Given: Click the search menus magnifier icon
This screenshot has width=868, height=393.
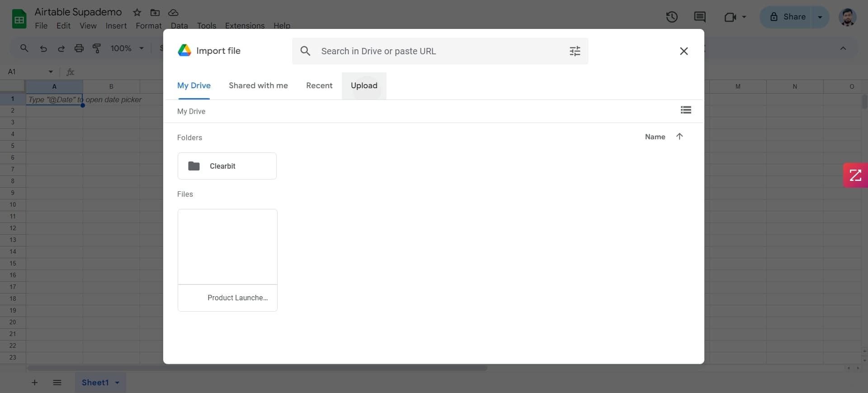Looking at the screenshot, I should (24, 48).
